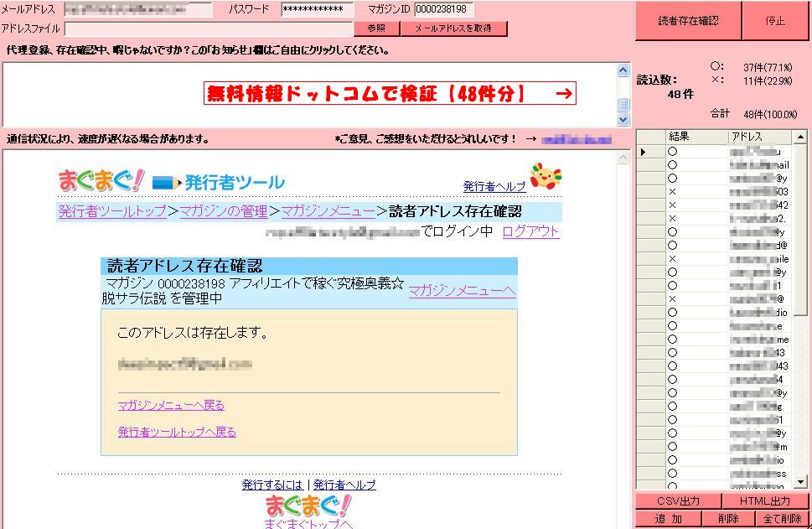Click the Magmag mascot character icon

point(546,176)
